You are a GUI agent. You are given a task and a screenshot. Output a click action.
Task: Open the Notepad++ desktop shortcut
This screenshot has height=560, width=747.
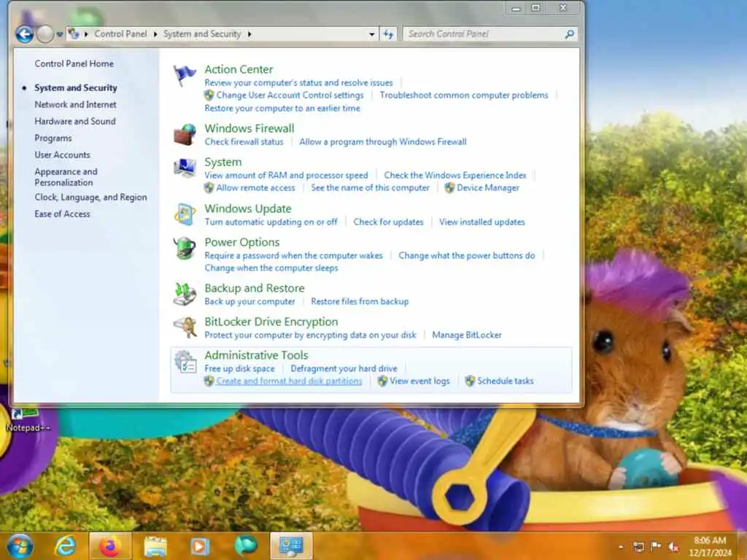[x=27, y=419]
